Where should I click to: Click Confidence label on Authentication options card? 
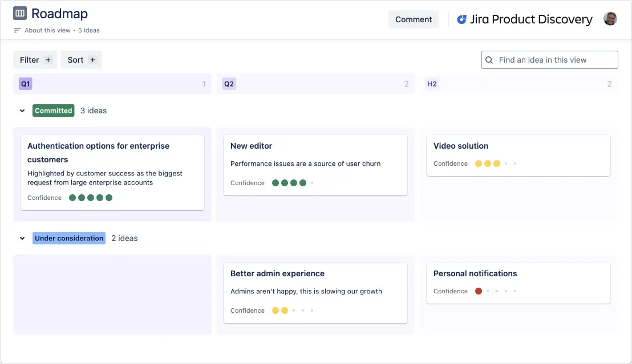[x=44, y=198]
